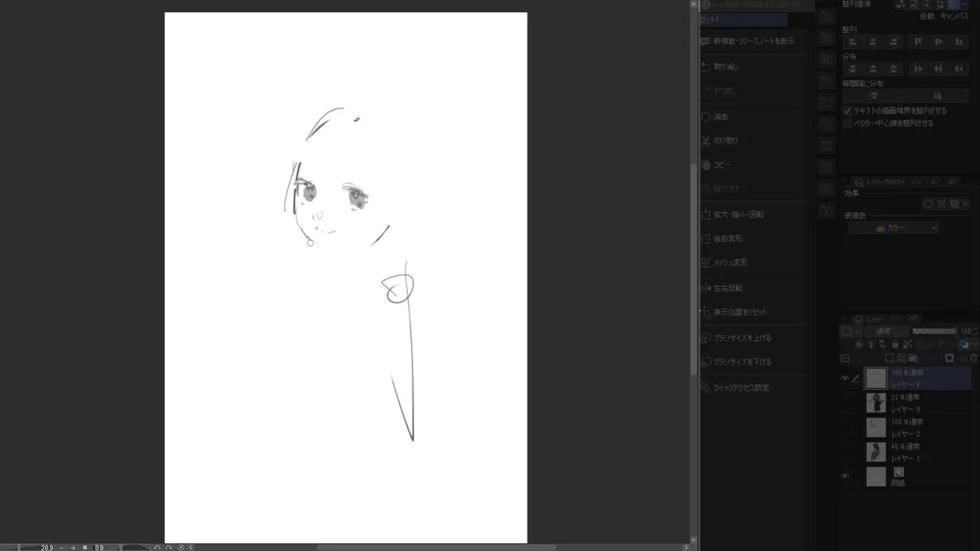The width and height of the screenshot is (980, 551).
Task: Click ブラシサイズを下げる item
Action: pos(755,362)
